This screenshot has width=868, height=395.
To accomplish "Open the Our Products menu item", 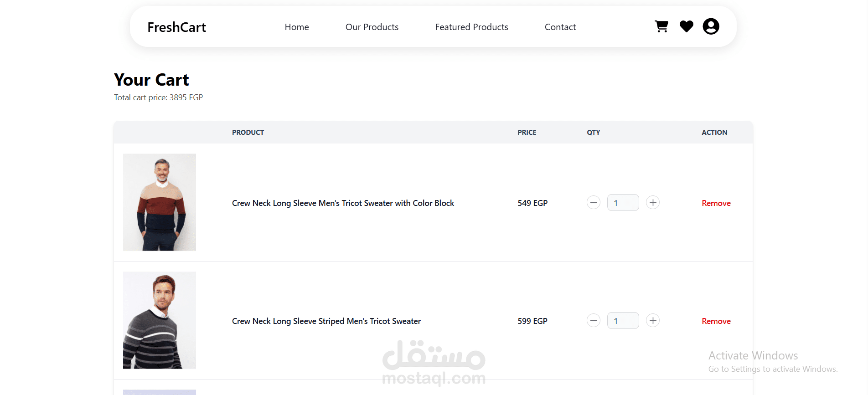I will click(x=372, y=27).
